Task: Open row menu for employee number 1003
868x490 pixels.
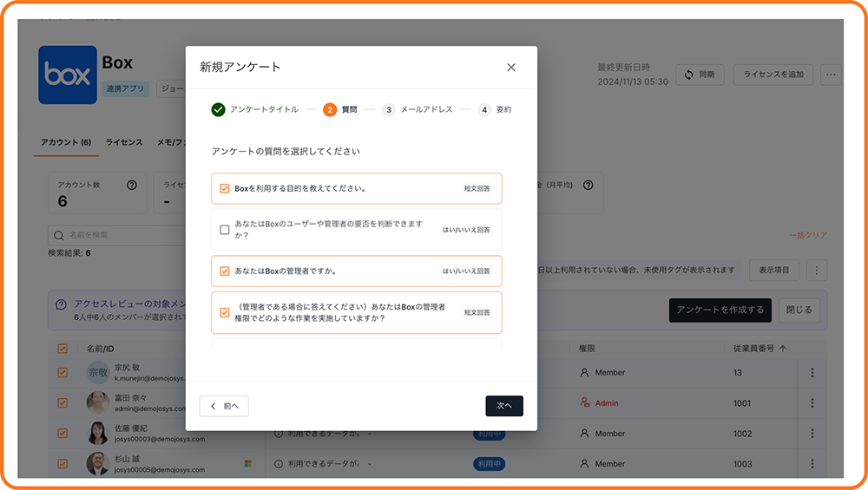Action: point(812,464)
